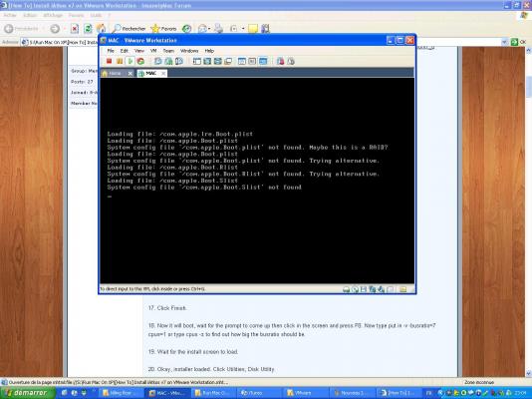Open the Favoris button in the browser toolbar
532x399 pixels.
pyautogui.click(x=163, y=29)
